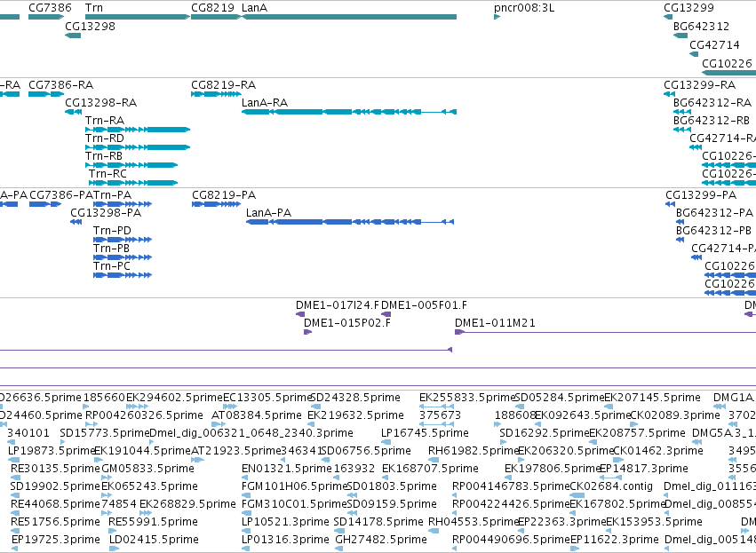This screenshot has height=553, width=756.
Task: Click the EN01321.5prime EST label
Action: pos(287,469)
